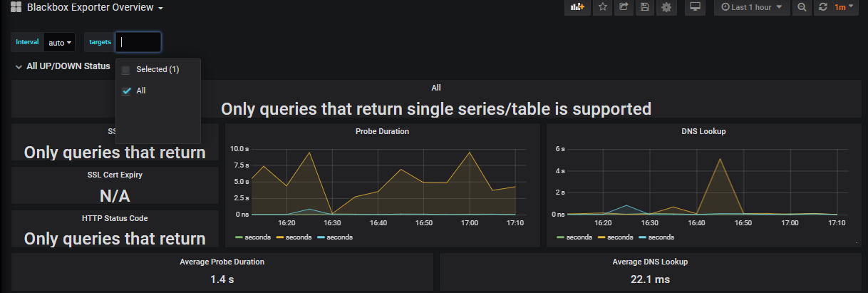This screenshot has height=293, width=868.
Task: Zoom out the time range
Action: [802, 7]
